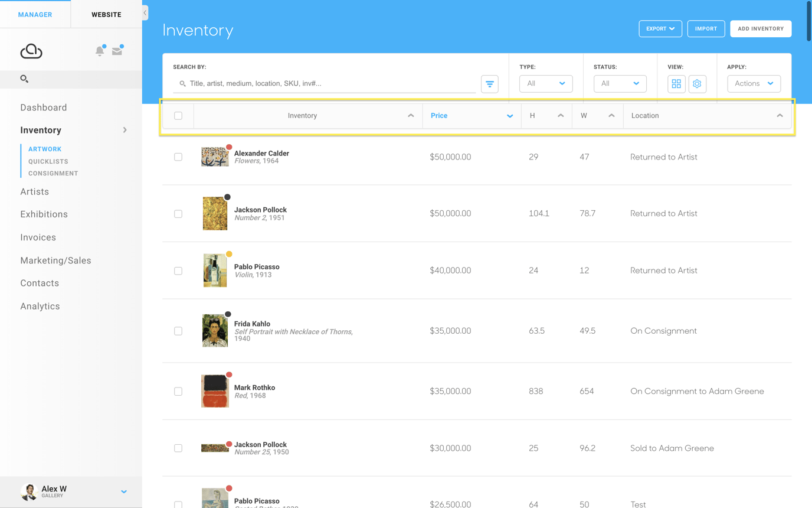Sort the Price column descending
This screenshot has width=812, height=508.
click(509, 116)
